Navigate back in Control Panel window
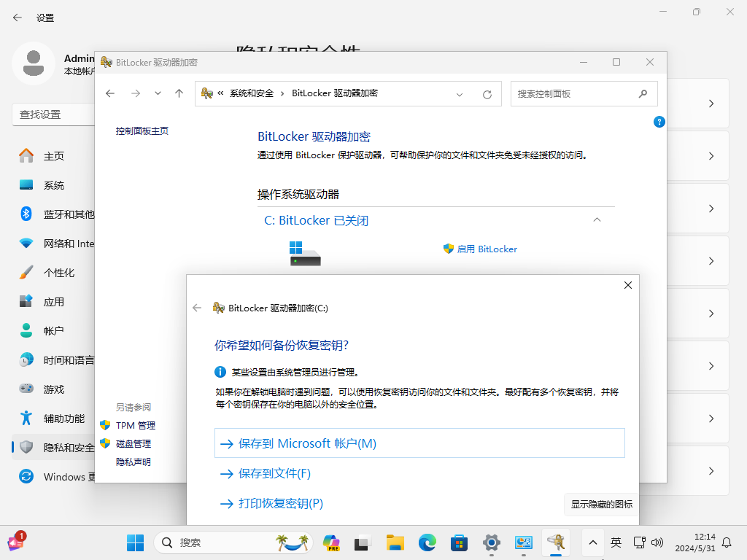 (x=110, y=93)
